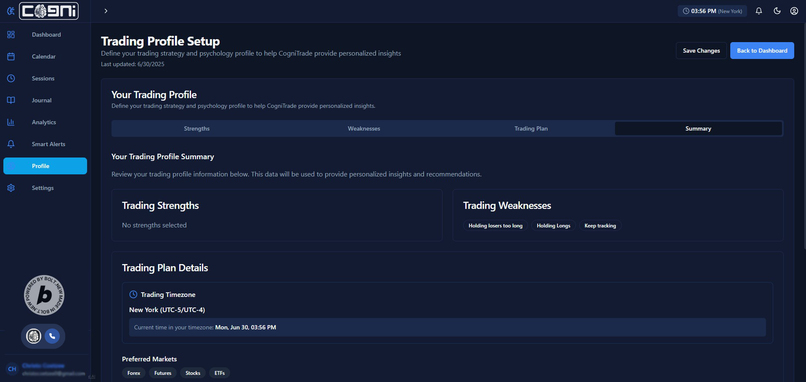
Task: Click the Trading Strengths heading
Action: (160, 206)
